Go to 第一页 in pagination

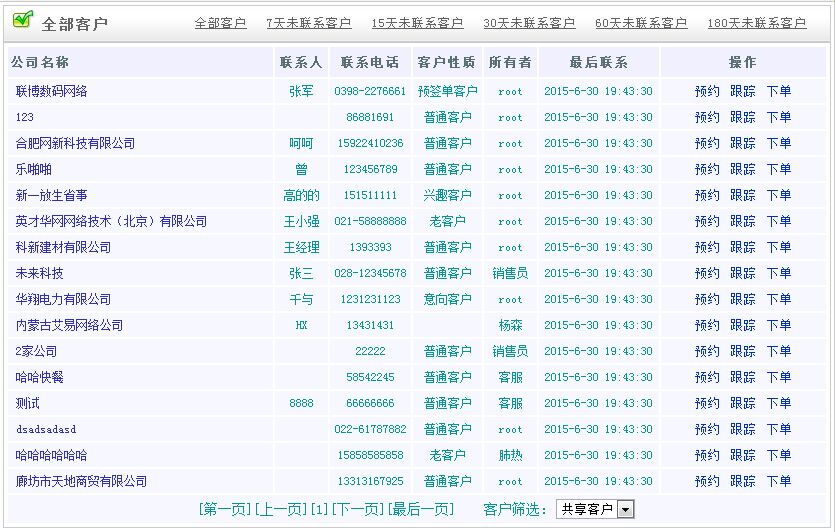coord(225,509)
